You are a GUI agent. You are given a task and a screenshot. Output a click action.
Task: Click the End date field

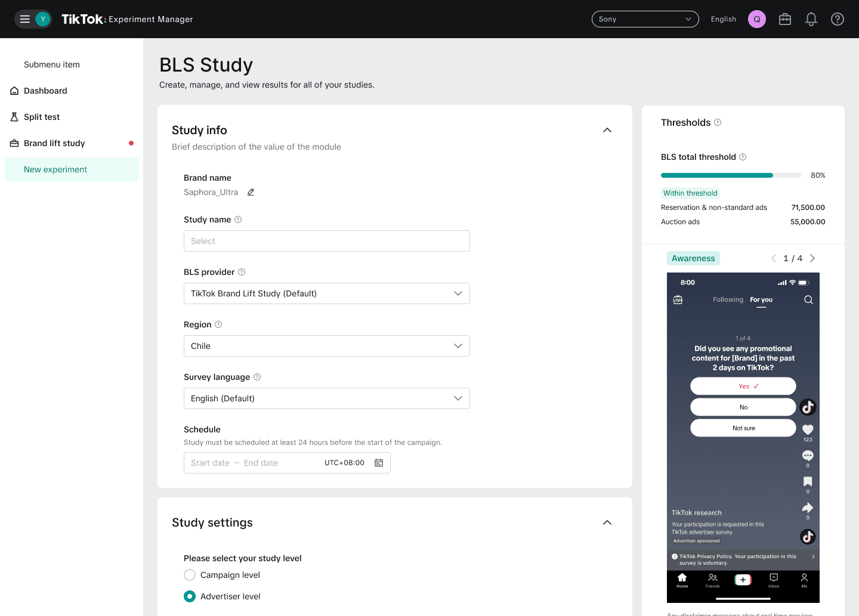[261, 463]
